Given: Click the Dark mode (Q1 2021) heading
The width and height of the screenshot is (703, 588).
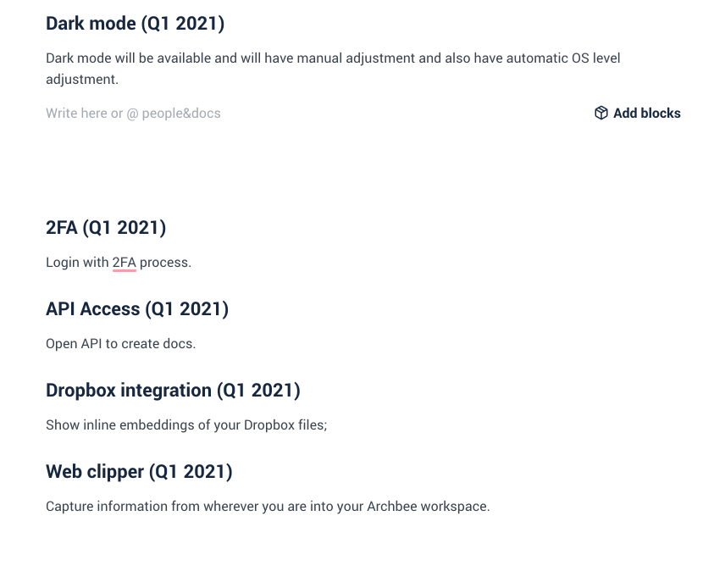Looking at the screenshot, I should pos(135,24).
